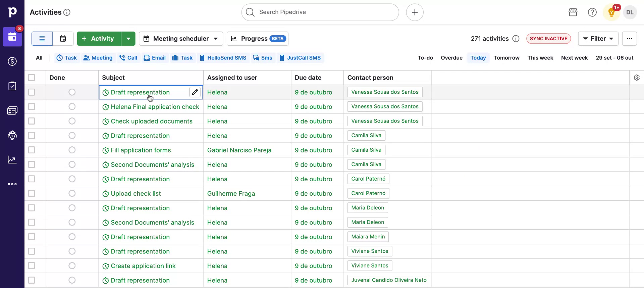Image resolution: width=644 pixels, height=288 pixels.
Task: Open Contacts from the sidebar card icon
Action: pos(12,110)
